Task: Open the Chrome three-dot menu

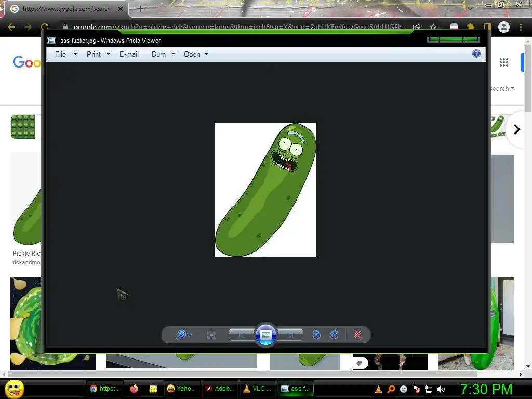Action: coord(521,27)
